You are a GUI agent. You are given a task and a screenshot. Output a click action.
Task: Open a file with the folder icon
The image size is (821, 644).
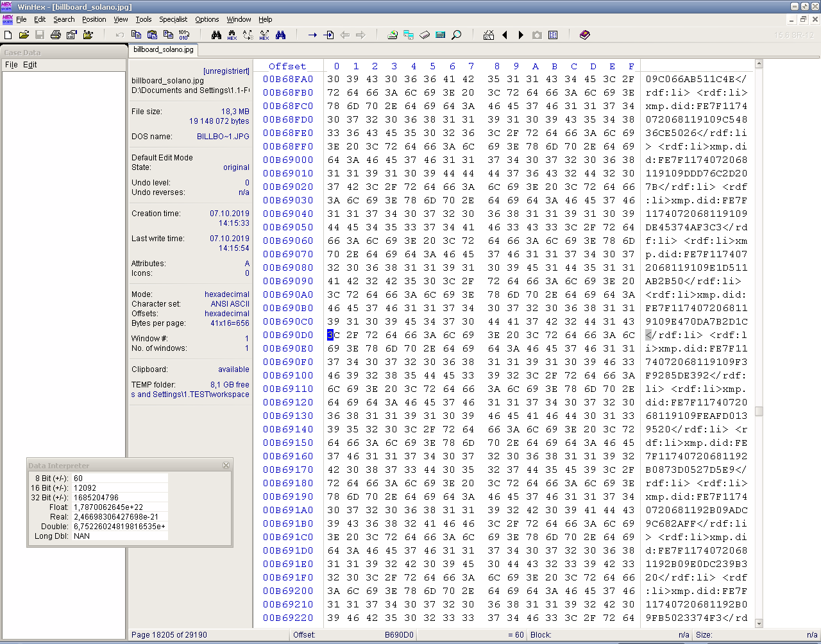click(x=24, y=35)
